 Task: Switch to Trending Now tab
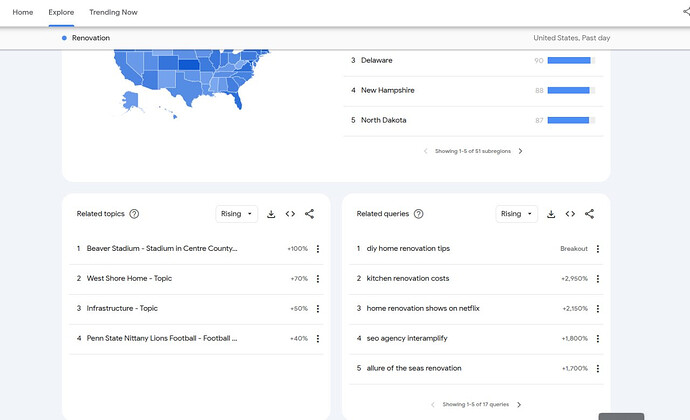pyautogui.click(x=113, y=12)
